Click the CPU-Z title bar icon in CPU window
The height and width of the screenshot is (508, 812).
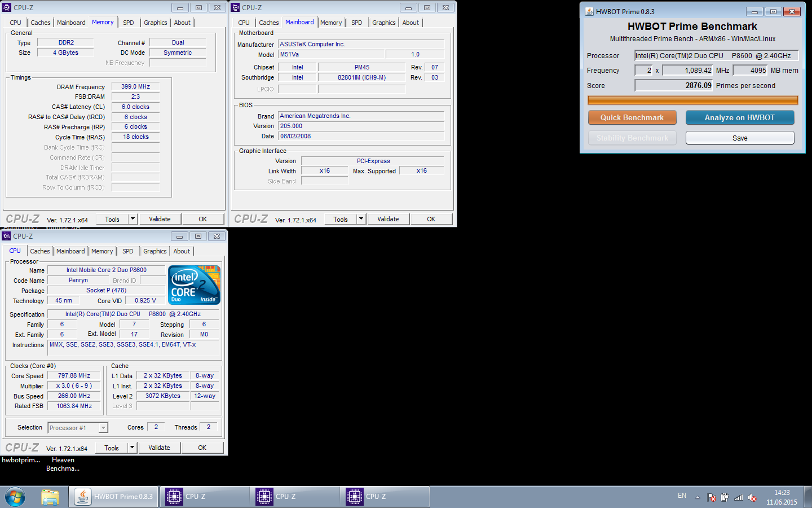point(6,236)
